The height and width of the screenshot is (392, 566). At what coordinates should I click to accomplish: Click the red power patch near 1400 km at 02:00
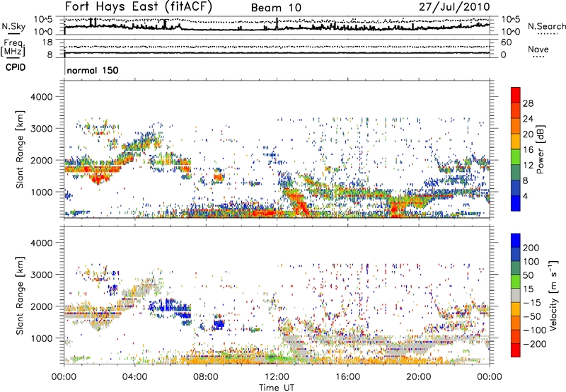[x=99, y=178]
